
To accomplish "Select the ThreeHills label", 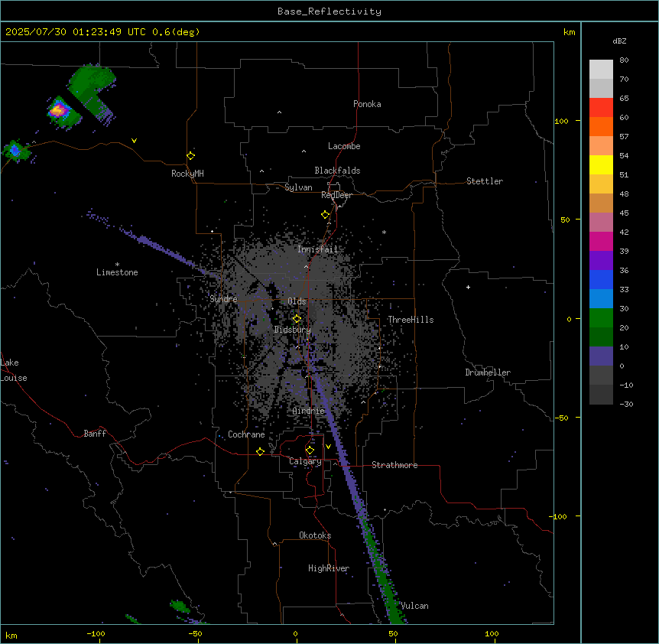I will [411, 320].
